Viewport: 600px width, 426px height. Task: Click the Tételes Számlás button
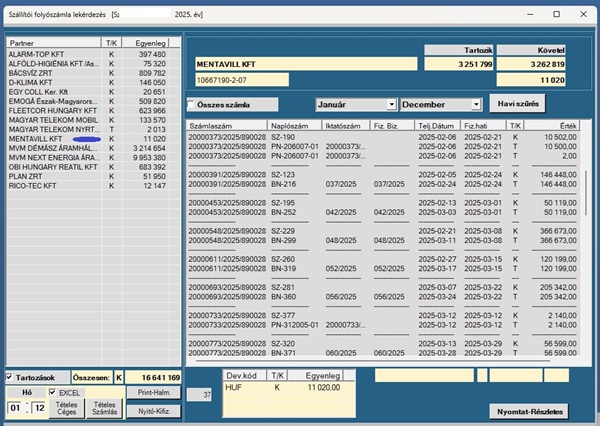[103, 410]
